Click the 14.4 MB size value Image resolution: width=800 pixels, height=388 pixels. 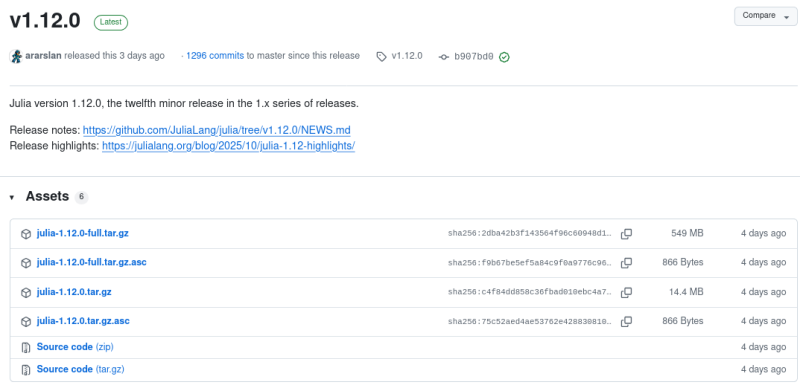686,292
